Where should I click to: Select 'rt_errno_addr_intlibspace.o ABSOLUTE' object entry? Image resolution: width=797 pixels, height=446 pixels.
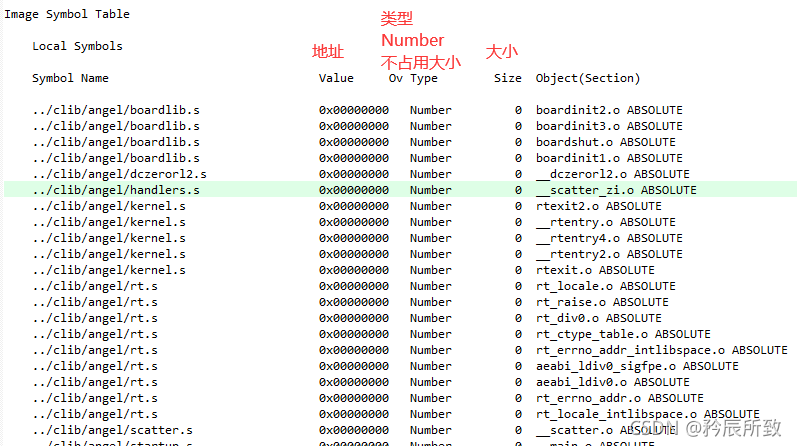[x=662, y=350]
